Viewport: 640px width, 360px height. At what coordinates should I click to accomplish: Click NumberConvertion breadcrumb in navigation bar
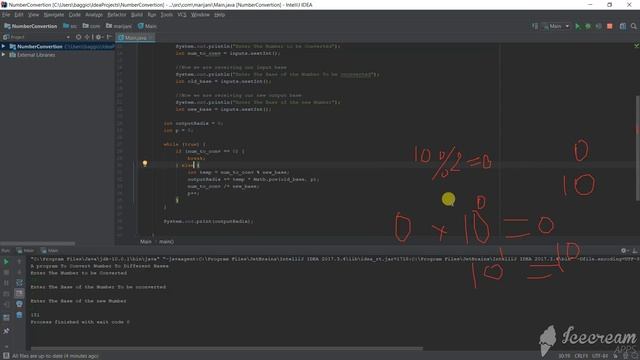31,26
